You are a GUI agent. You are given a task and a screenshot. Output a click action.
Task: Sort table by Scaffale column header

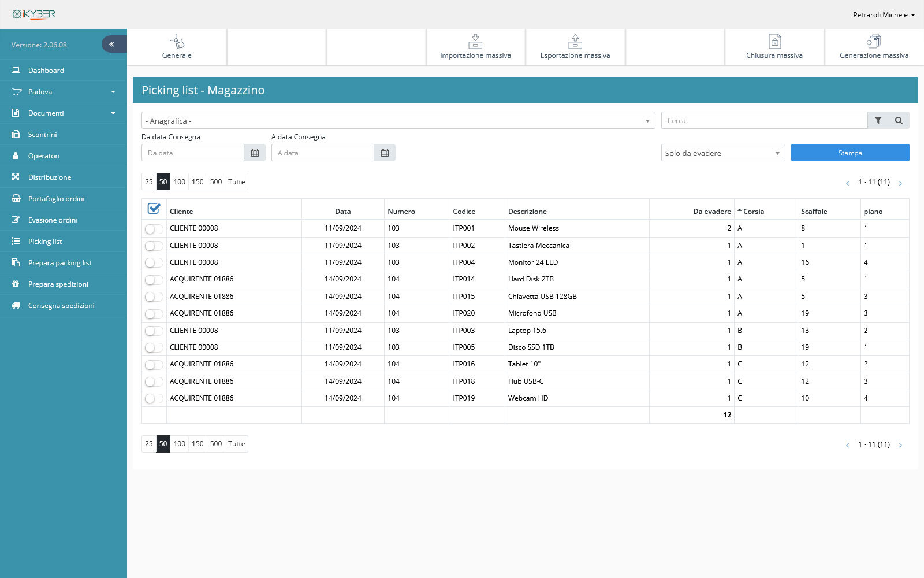(x=814, y=211)
